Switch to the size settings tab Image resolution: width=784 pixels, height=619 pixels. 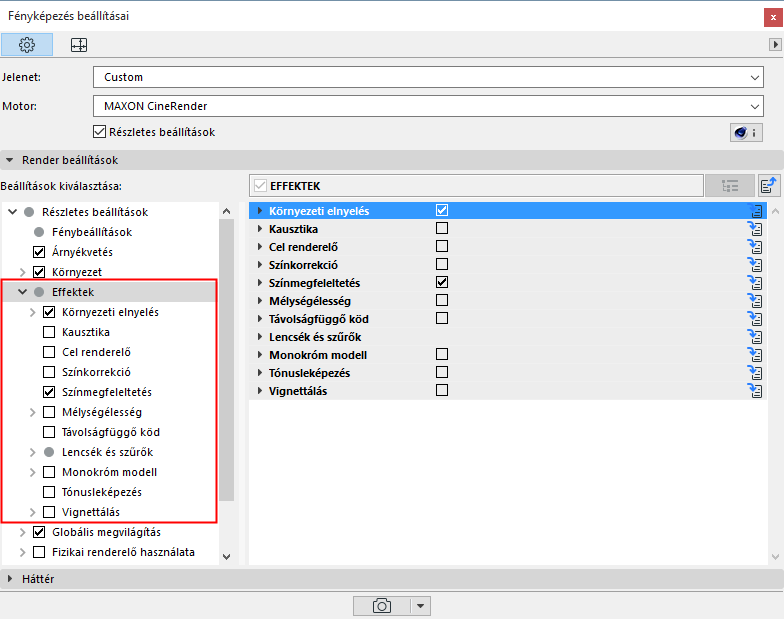pos(78,45)
